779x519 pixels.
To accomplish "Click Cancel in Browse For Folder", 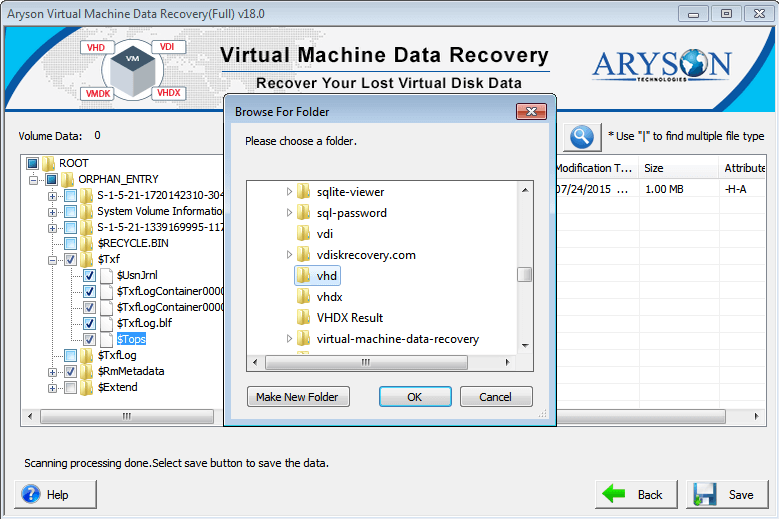I will tap(496, 397).
